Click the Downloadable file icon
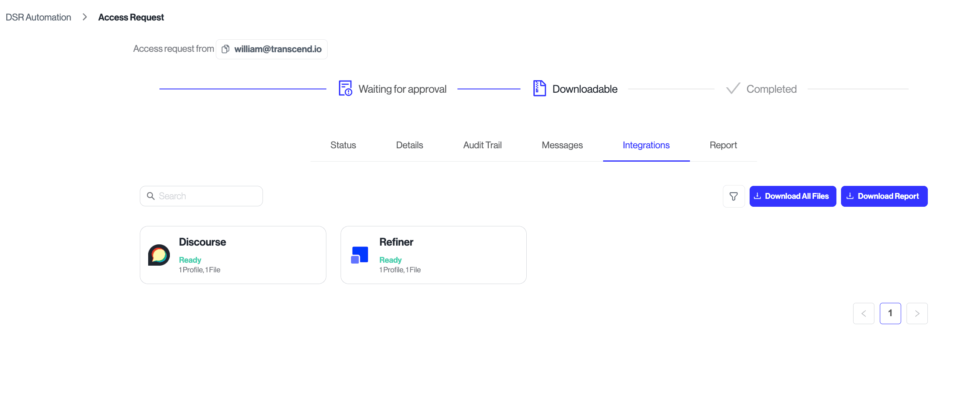 pyautogui.click(x=539, y=88)
